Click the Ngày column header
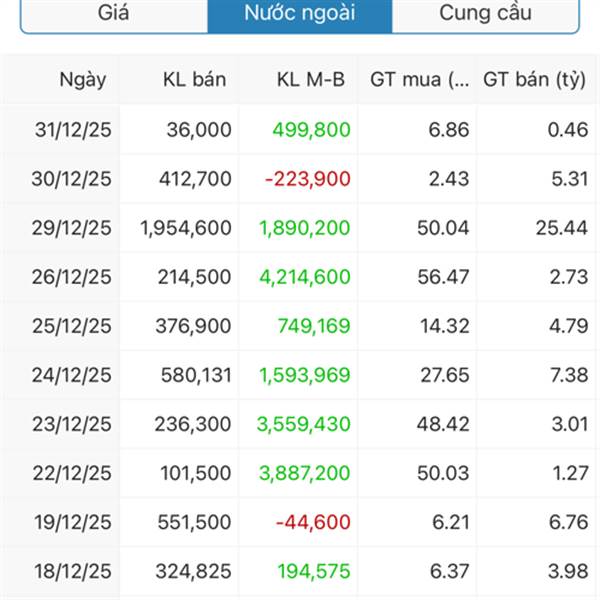The height and width of the screenshot is (600, 600). pos(82,80)
